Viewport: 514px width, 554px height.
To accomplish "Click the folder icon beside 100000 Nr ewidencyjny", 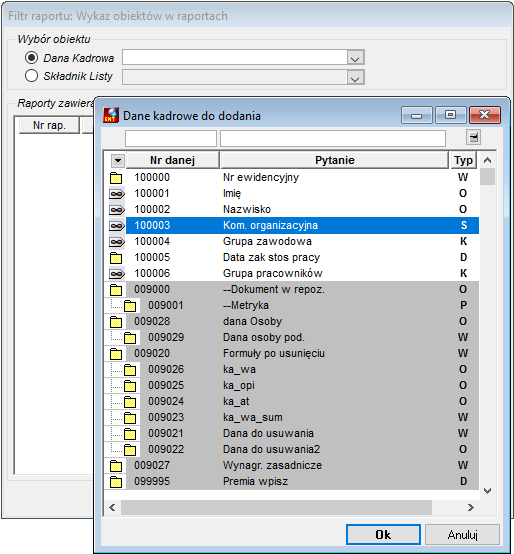I will 116,178.
